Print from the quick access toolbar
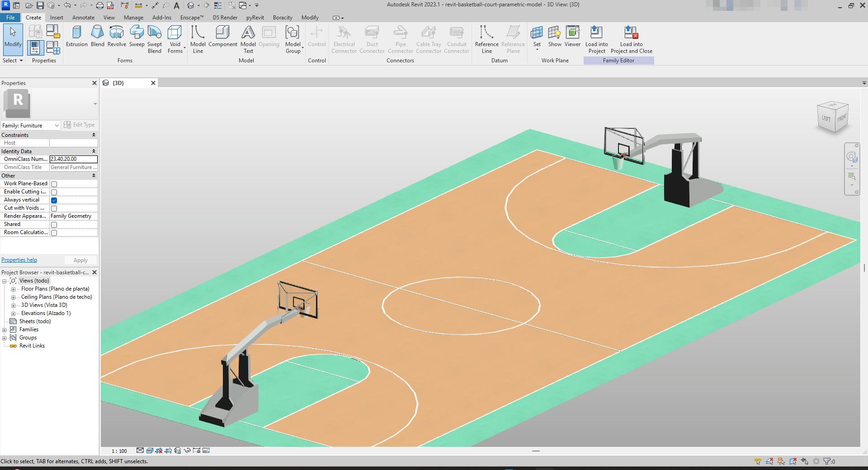 tap(100, 5)
